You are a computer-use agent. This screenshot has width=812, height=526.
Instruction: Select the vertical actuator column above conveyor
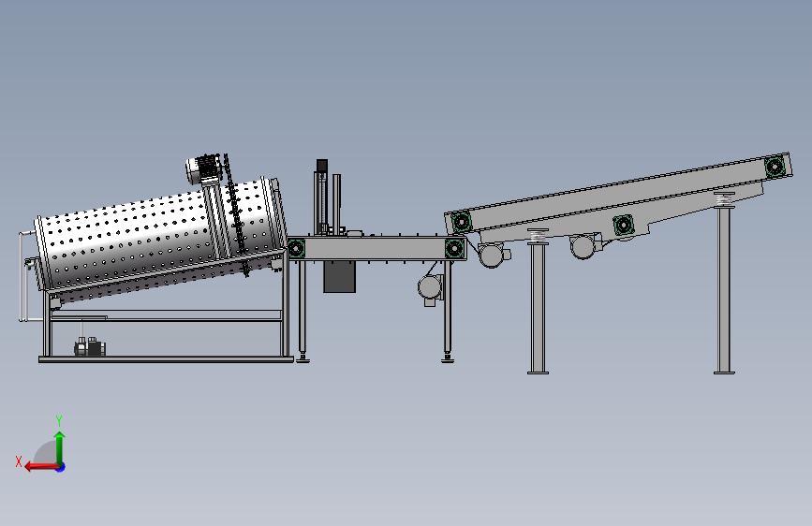point(321,197)
